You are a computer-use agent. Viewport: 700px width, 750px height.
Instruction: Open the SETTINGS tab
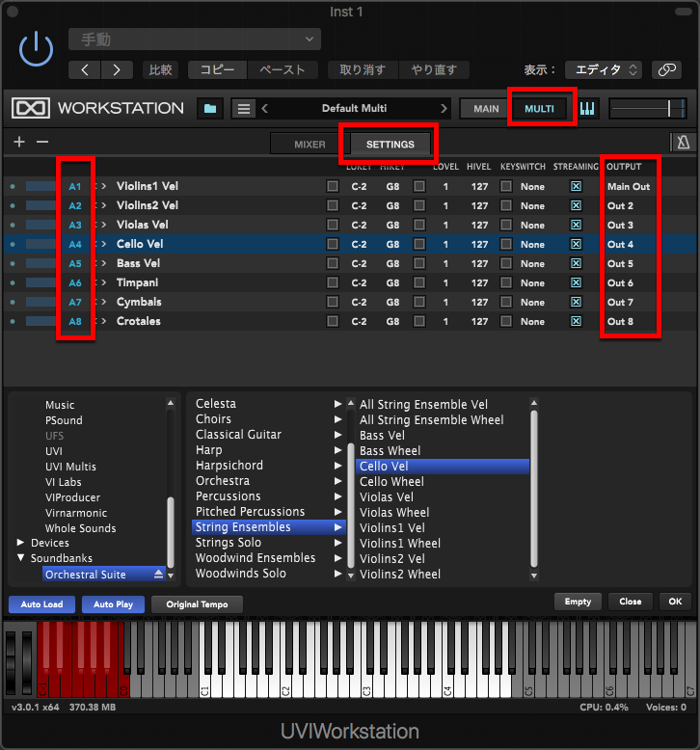(x=390, y=144)
